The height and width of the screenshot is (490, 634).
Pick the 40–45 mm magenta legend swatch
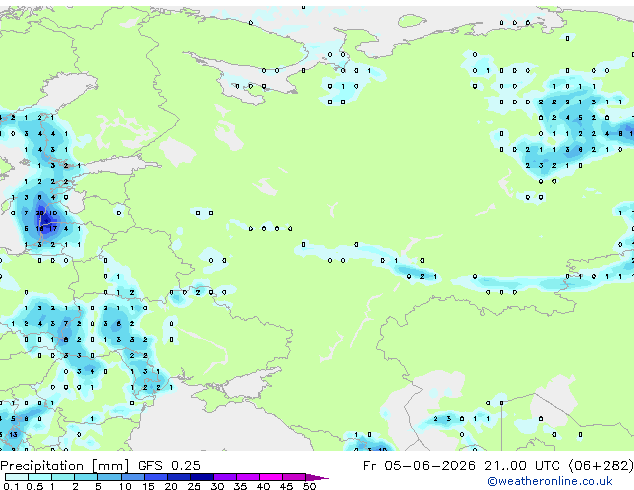click(x=271, y=477)
